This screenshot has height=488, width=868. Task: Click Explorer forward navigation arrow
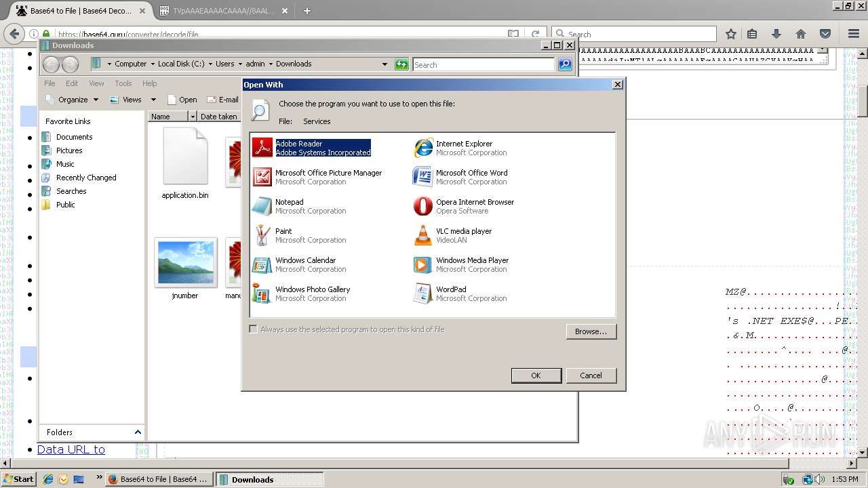pyautogui.click(x=71, y=64)
